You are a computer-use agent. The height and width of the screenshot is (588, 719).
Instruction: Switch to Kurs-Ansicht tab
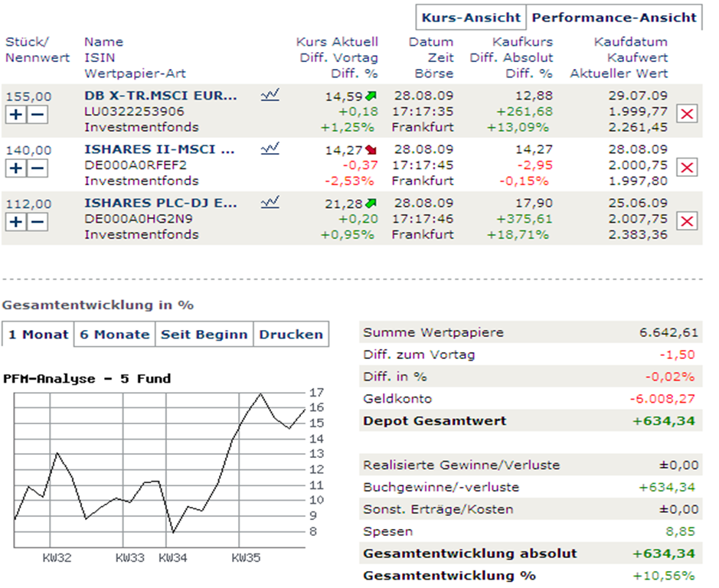click(x=471, y=18)
